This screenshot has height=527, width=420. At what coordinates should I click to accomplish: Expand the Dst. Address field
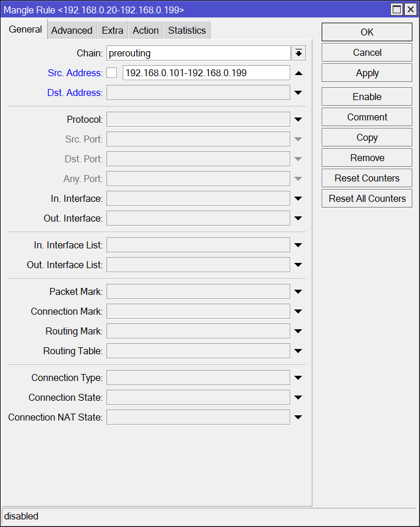(x=298, y=93)
